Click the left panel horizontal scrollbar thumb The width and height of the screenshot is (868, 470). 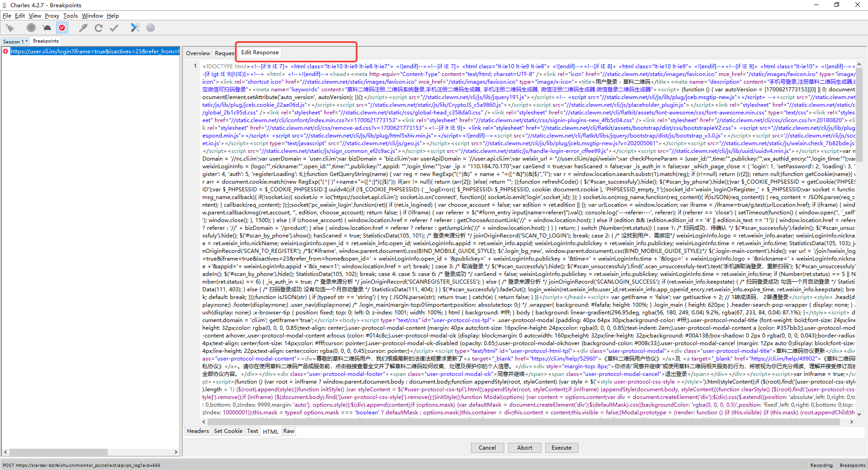click(59, 452)
